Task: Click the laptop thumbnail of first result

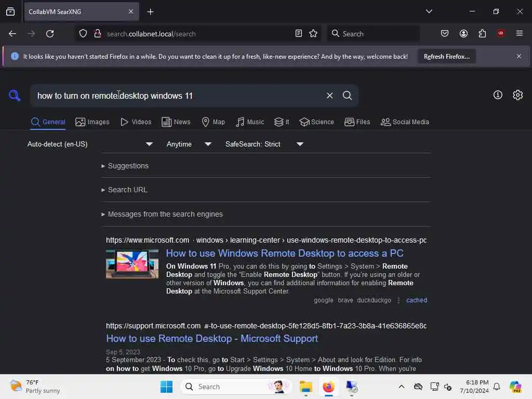Action: [132, 264]
